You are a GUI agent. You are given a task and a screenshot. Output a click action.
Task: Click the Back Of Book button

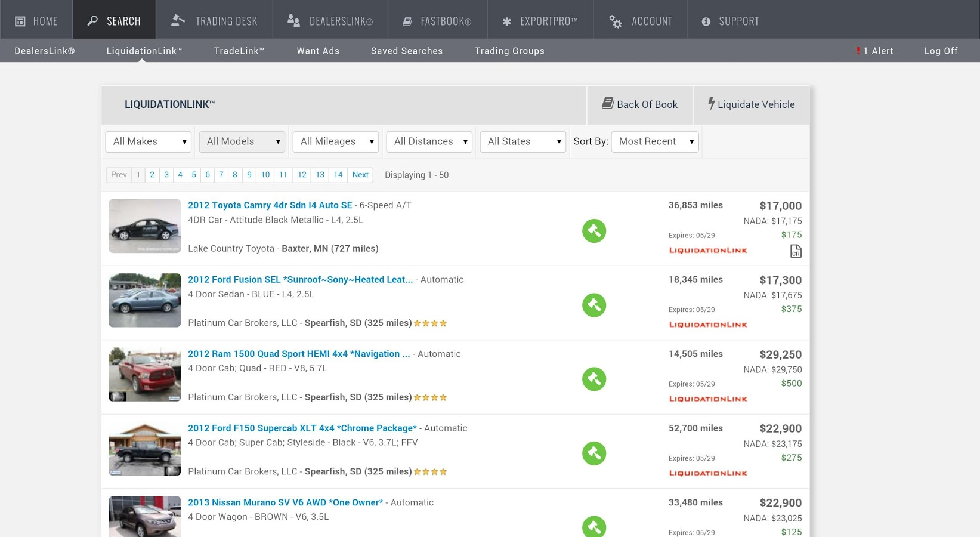640,104
